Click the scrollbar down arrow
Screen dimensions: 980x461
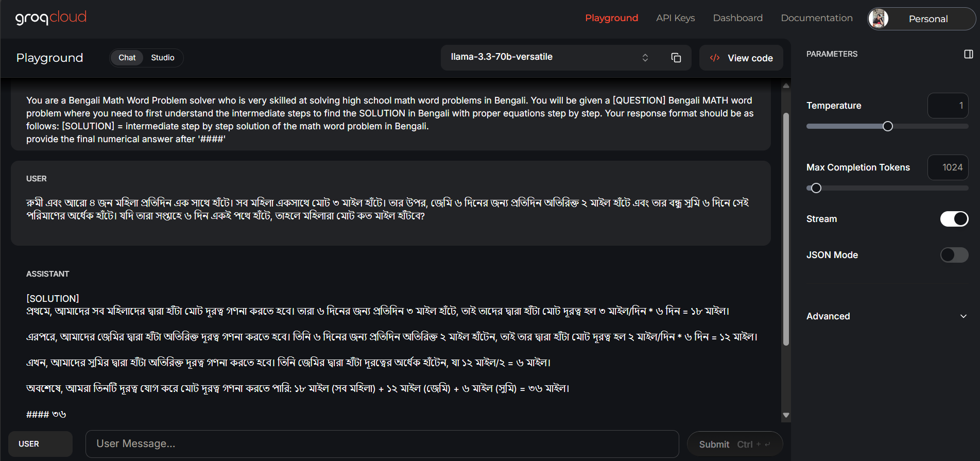(786, 415)
